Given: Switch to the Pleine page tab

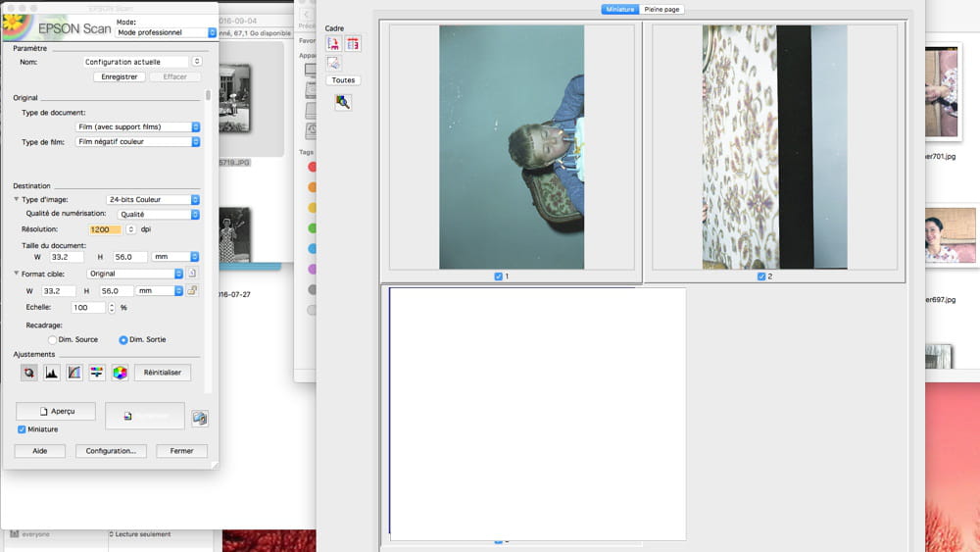Looking at the screenshot, I should point(661,9).
